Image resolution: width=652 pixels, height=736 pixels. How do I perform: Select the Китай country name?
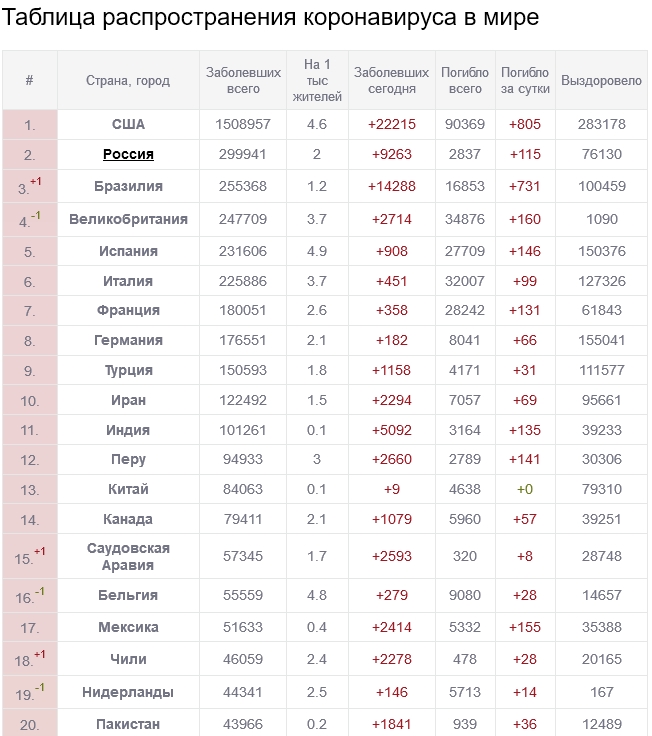pos(128,489)
